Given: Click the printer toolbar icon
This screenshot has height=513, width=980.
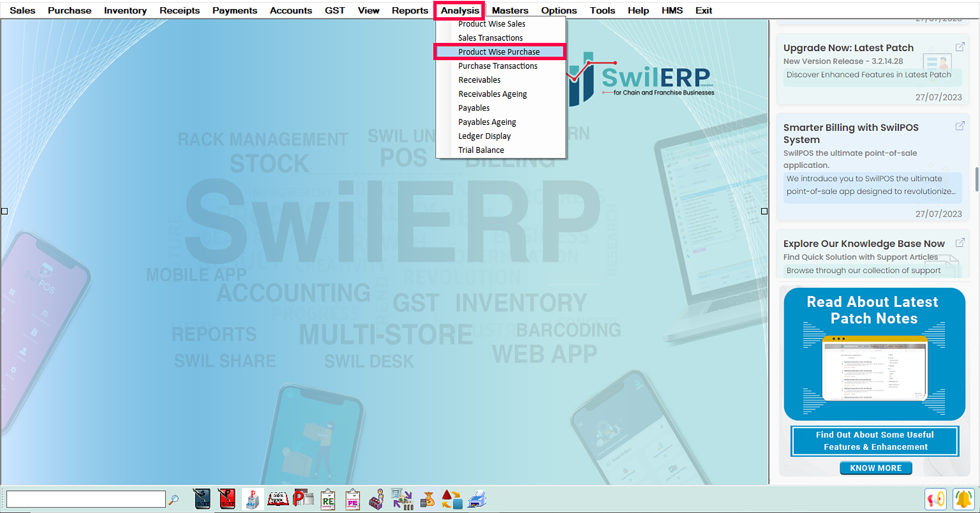Looking at the screenshot, I should tap(477, 499).
